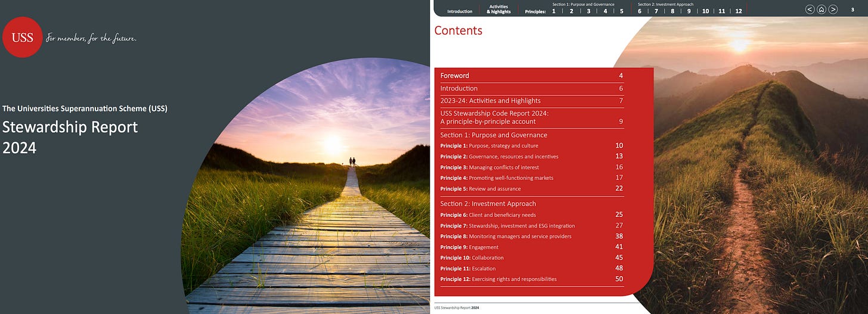
Task: Open Principle 8: Monitoring managers and service providers
Action: pyautogui.click(x=532, y=236)
